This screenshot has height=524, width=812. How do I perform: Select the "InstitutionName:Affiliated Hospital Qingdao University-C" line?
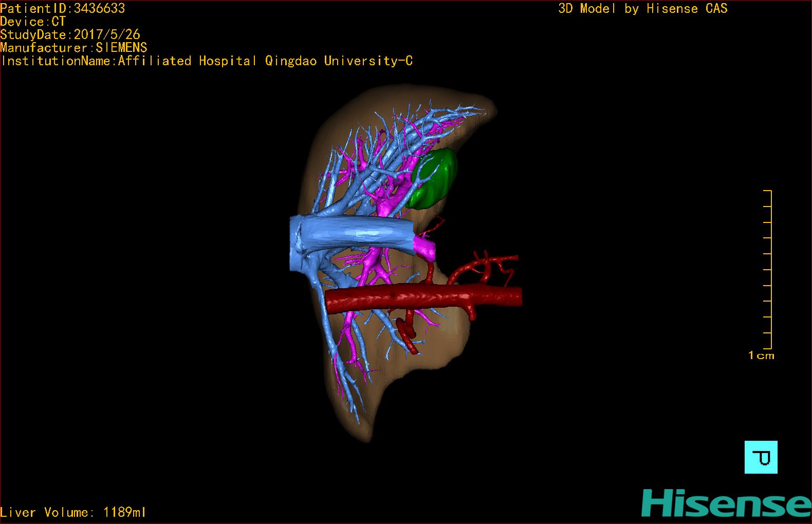[207, 61]
